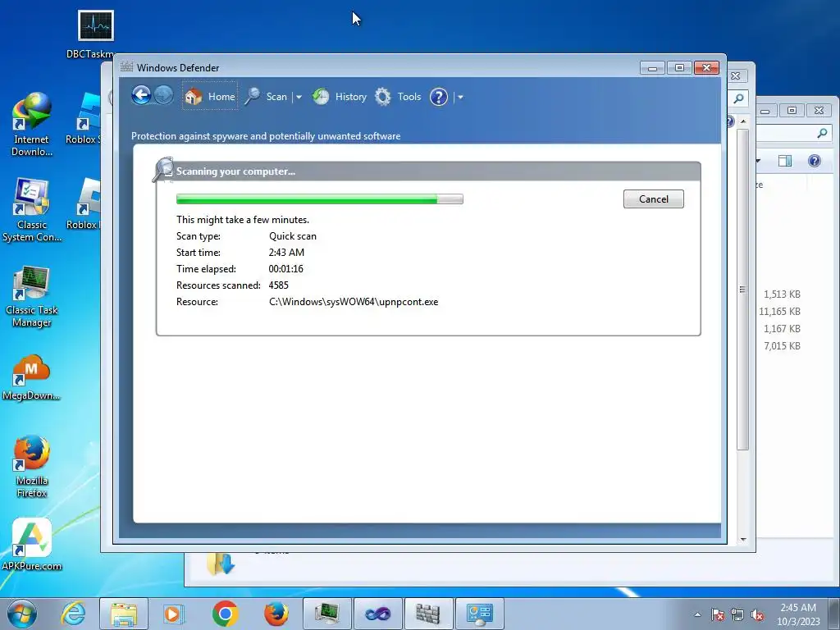Screen dimensions: 840x630
Task: Click the Start time value 2:43 AM
Action: [x=286, y=253]
